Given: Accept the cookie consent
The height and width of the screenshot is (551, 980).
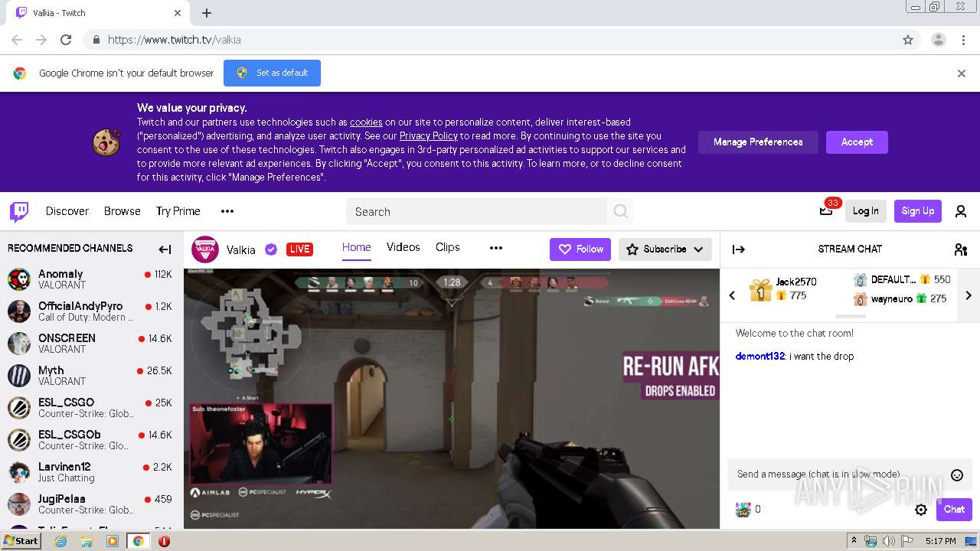Looking at the screenshot, I should tap(857, 142).
